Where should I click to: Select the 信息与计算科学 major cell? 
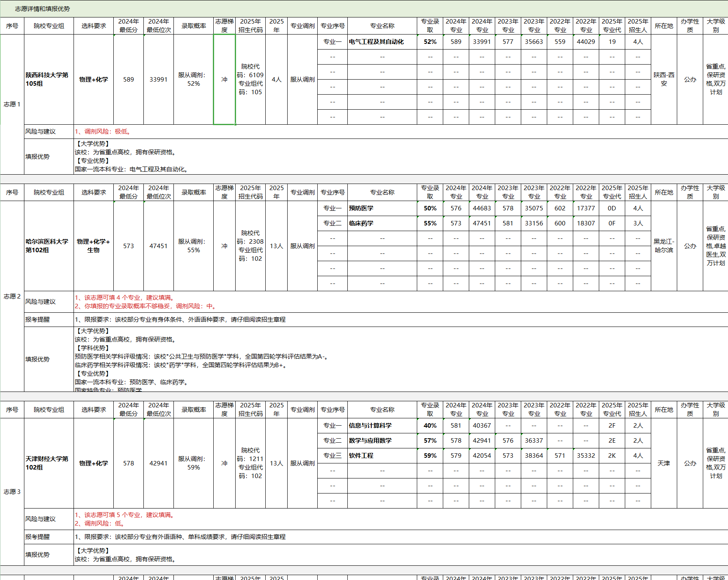[382, 426]
